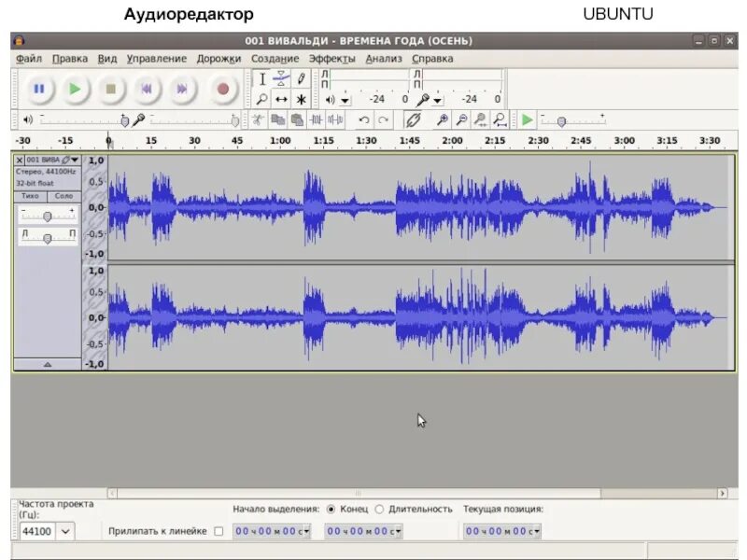Select the Multi-tool mode
Viewport: 747px width, 560px height.
point(301,98)
